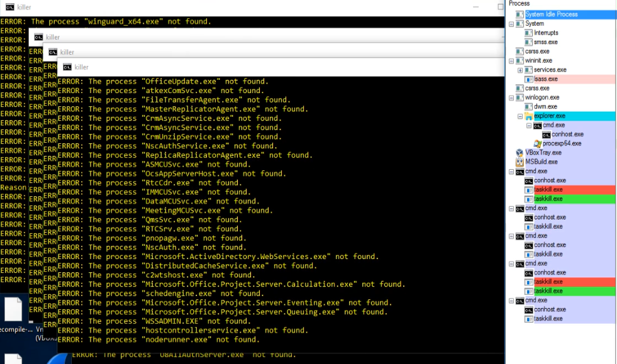The width and height of the screenshot is (617, 364).
Task: Click the NscAuth.exe error line
Action: (152, 248)
